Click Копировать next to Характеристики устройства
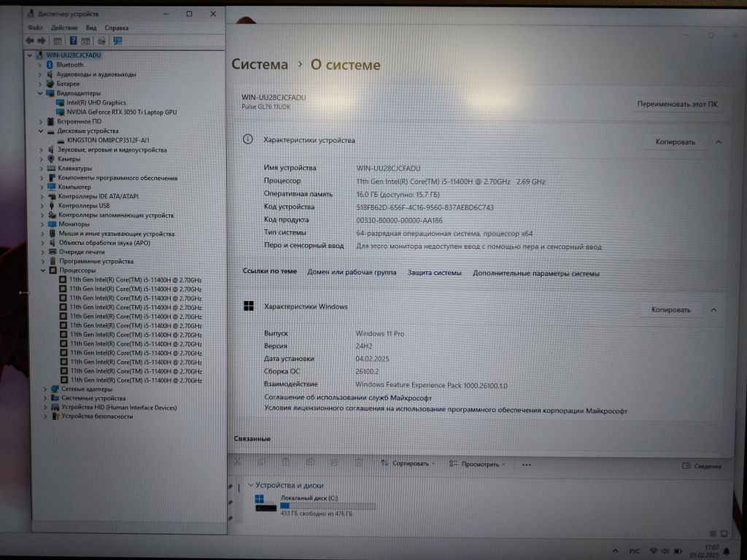Screen dimensions: 747x560 pyautogui.click(x=675, y=142)
